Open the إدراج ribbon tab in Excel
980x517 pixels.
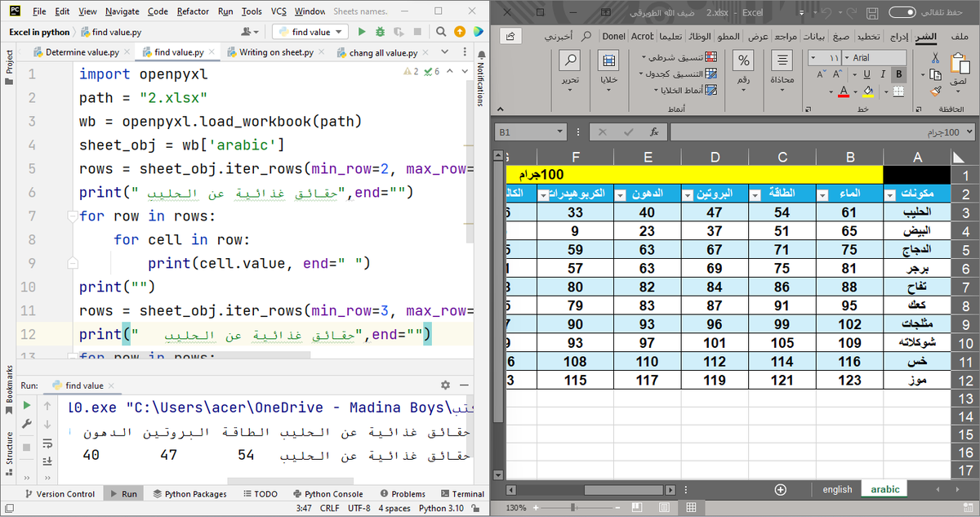tap(898, 37)
